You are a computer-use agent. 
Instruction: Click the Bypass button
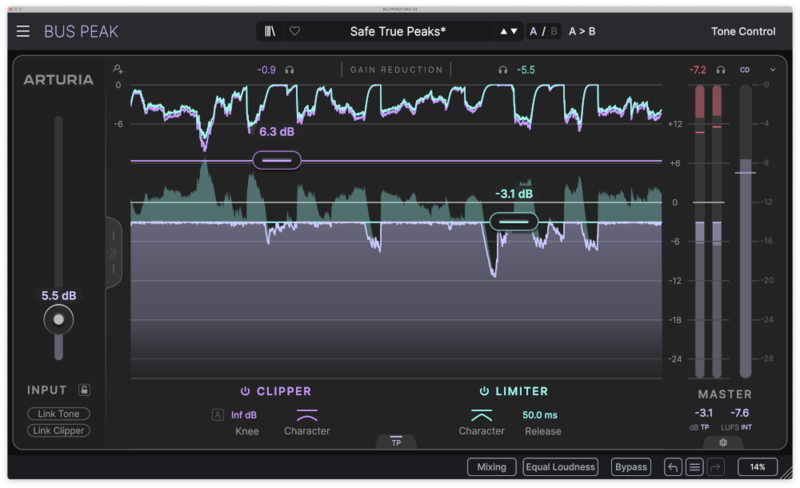point(631,467)
